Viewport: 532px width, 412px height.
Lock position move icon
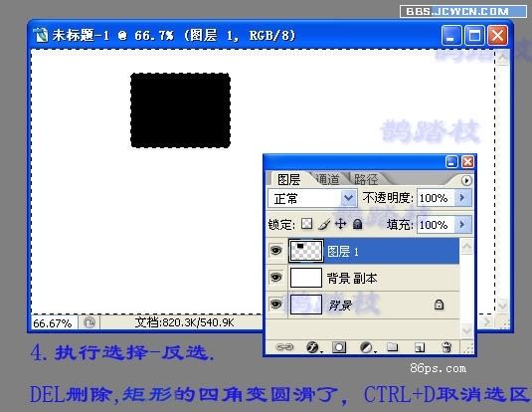coord(340,224)
